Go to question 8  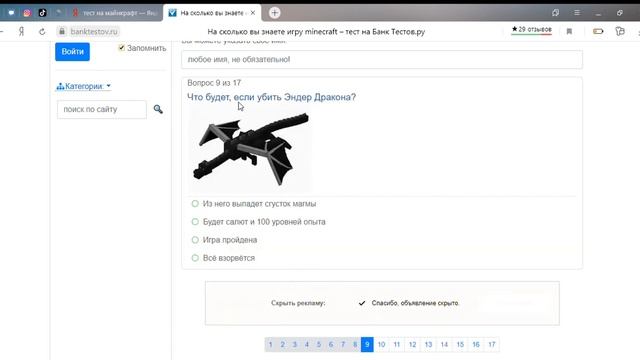click(355, 344)
